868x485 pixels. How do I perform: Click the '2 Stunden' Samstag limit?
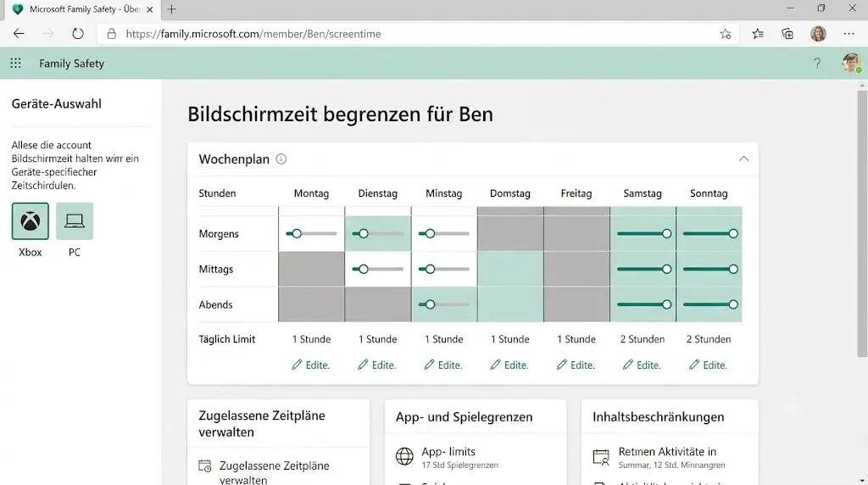click(643, 339)
